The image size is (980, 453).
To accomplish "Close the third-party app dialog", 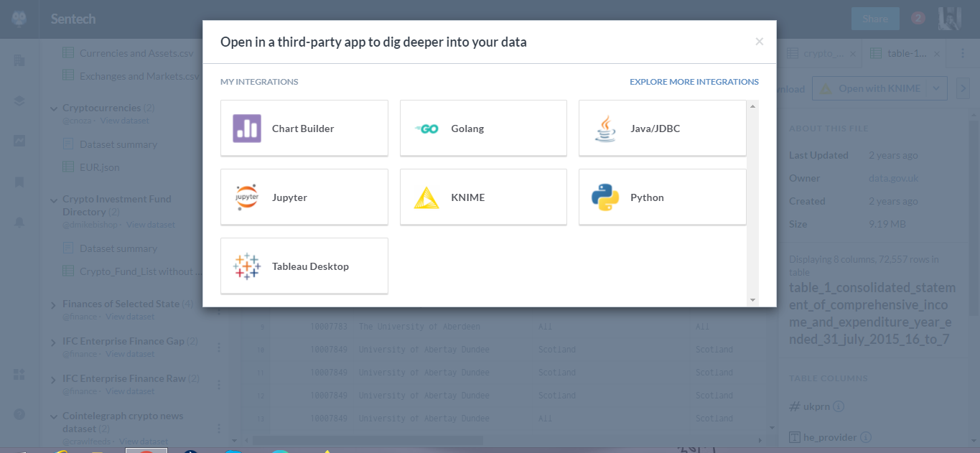I will point(759,42).
